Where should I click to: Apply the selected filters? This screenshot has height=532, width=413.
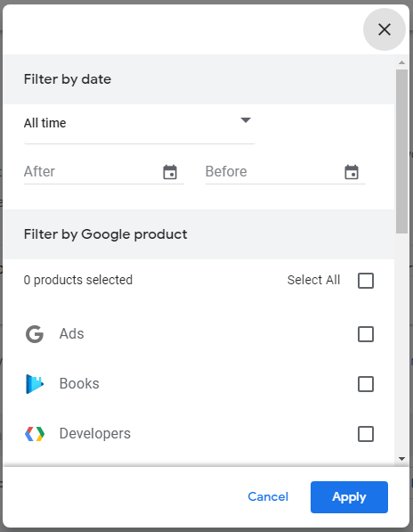(349, 497)
